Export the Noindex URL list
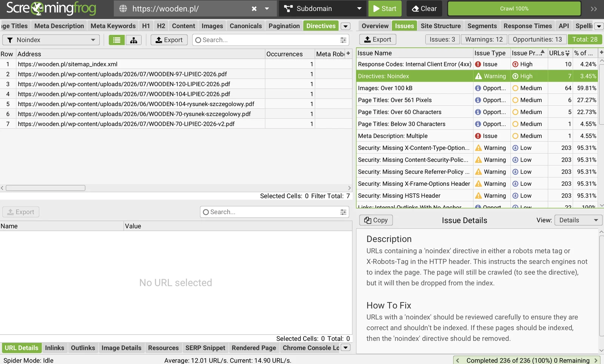The width and height of the screenshot is (604, 364). [169, 40]
